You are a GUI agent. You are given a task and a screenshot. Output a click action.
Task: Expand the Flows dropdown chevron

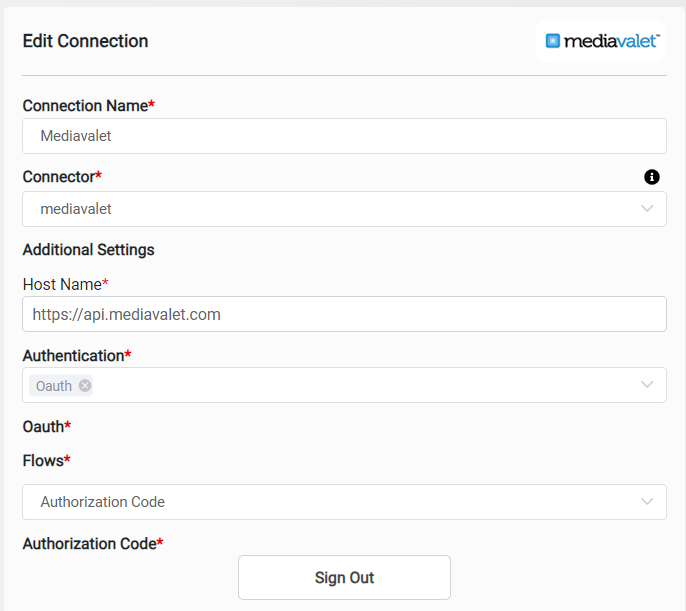coord(647,502)
